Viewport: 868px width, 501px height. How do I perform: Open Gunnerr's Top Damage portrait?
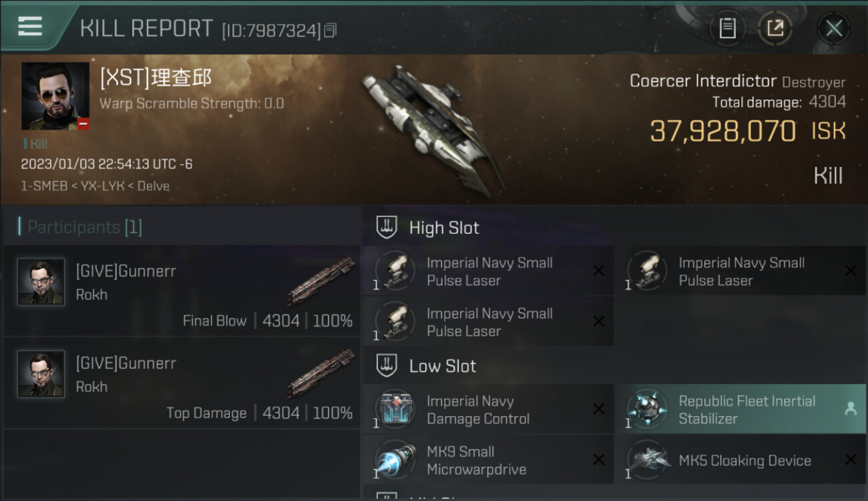click(41, 374)
